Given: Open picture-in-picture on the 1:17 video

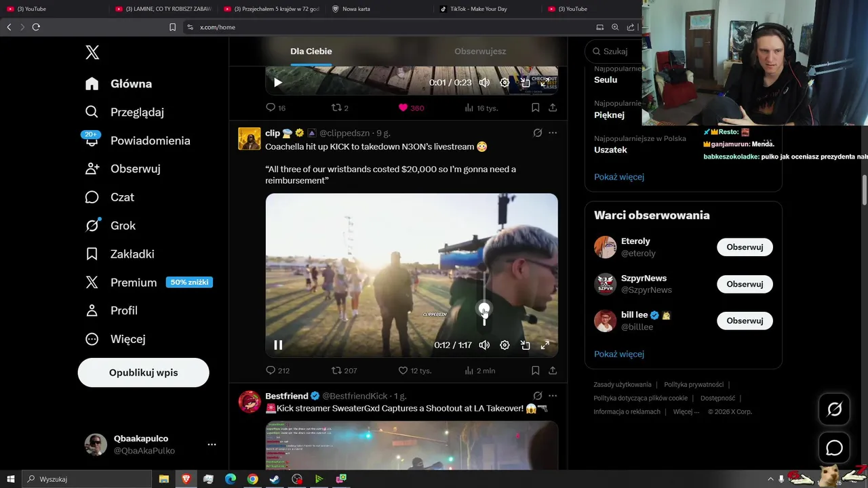Looking at the screenshot, I should [x=525, y=345].
